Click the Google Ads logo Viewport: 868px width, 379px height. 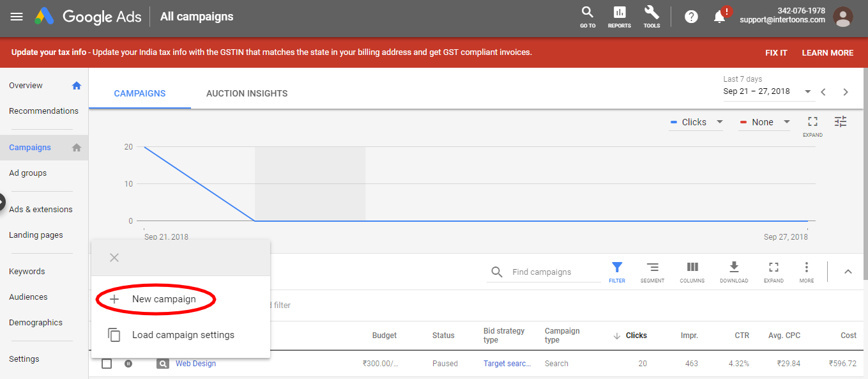(x=88, y=17)
